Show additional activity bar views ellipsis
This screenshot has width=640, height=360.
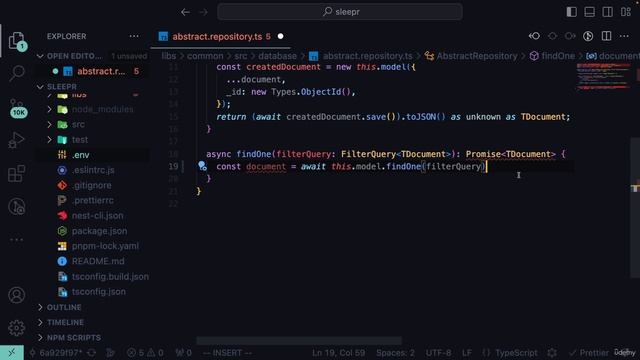coord(17,240)
